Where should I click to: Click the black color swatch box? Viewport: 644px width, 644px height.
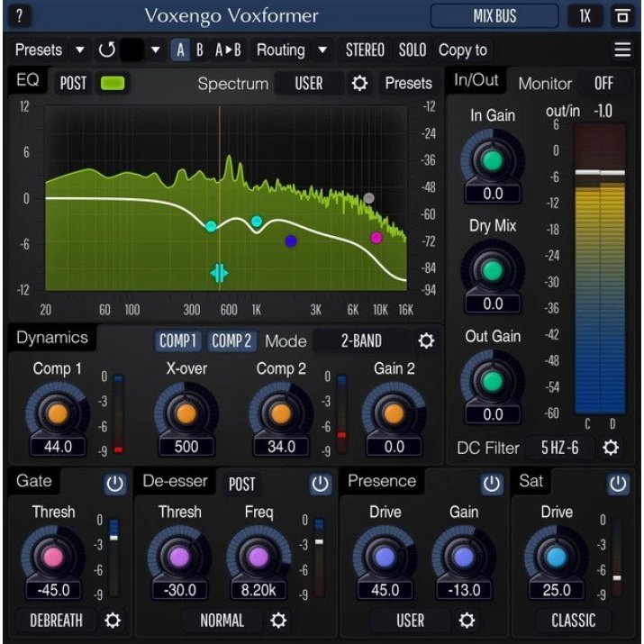click(x=132, y=50)
